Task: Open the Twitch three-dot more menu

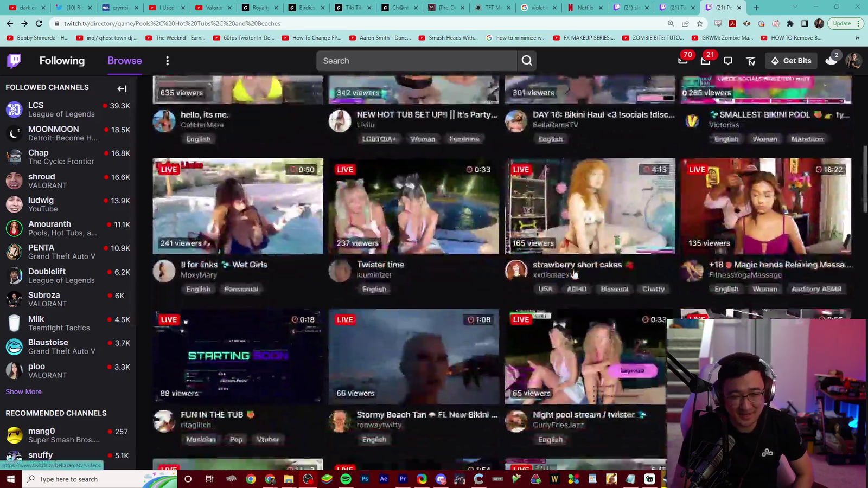Action: click(167, 61)
